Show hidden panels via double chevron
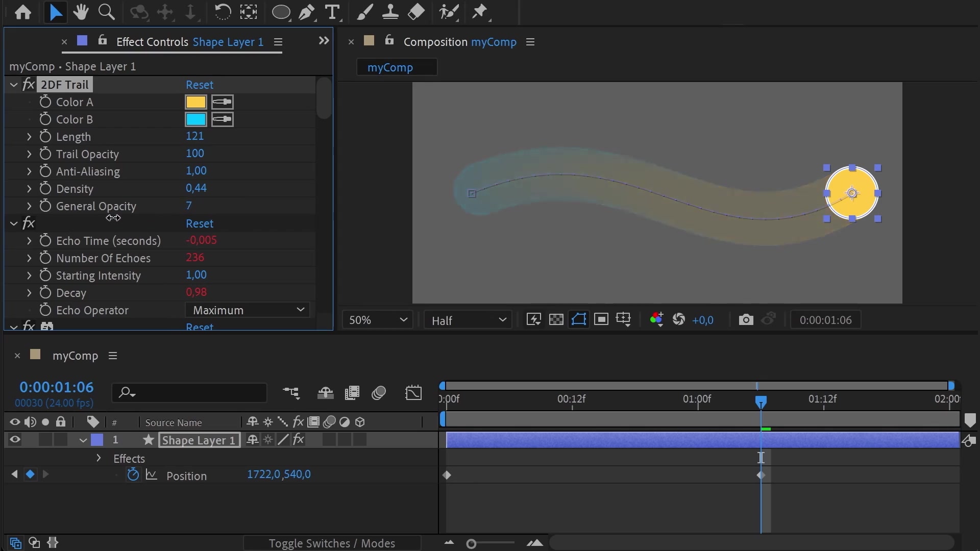This screenshot has width=980, height=551. click(324, 40)
